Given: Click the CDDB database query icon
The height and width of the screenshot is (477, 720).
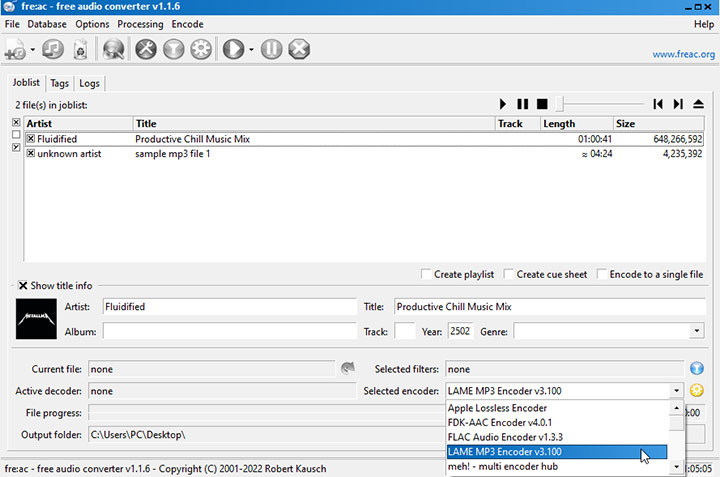Looking at the screenshot, I should click(x=113, y=49).
